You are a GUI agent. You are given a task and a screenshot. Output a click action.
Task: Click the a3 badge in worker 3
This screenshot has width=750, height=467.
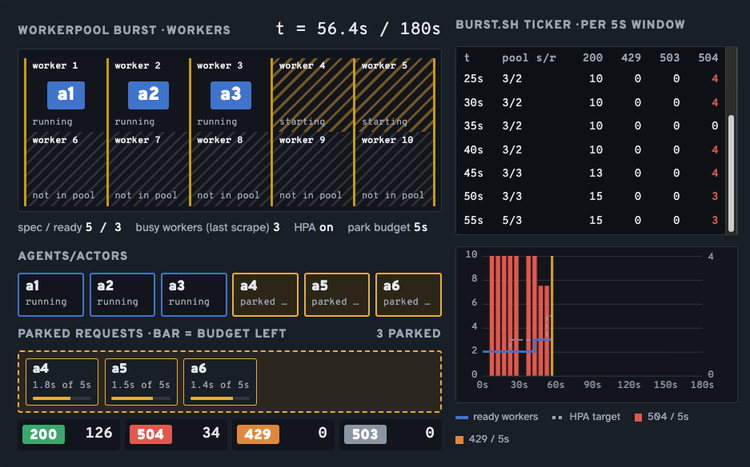231,95
